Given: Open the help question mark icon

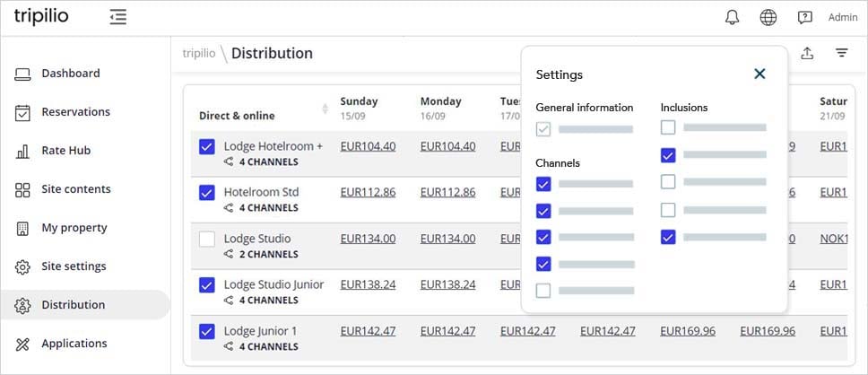Looking at the screenshot, I should pyautogui.click(x=804, y=17).
